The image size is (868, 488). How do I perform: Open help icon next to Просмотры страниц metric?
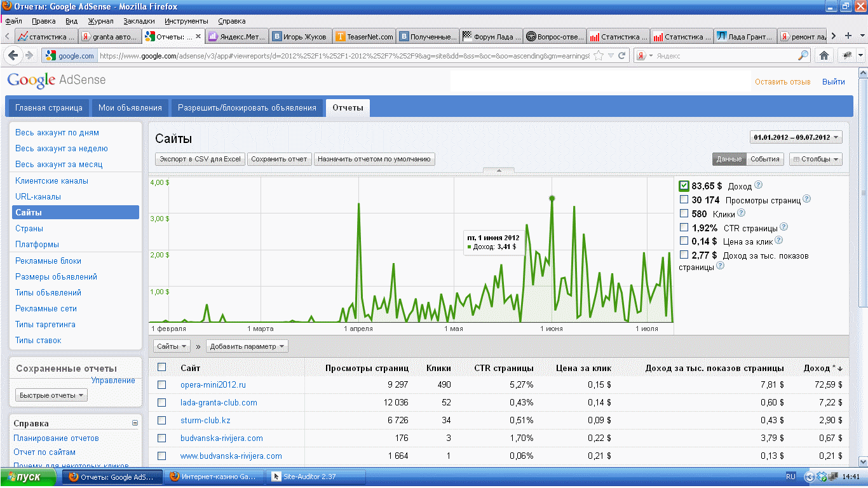pyautogui.click(x=807, y=199)
